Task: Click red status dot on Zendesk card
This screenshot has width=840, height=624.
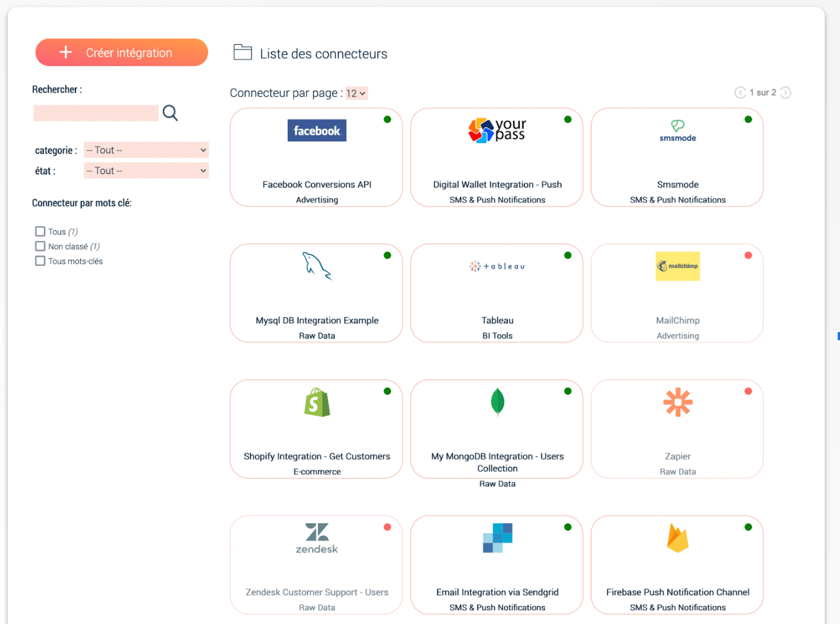Action: [387, 527]
